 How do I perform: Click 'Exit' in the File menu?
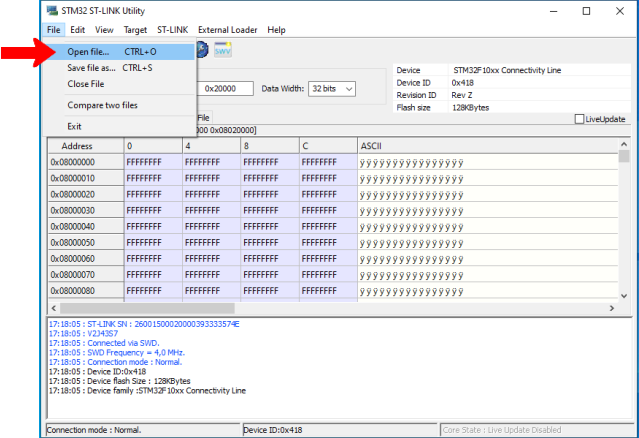(74, 126)
